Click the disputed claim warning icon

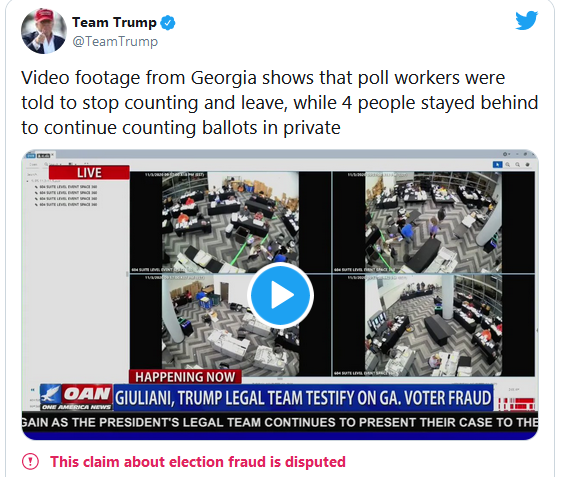click(x=30, y=462)
